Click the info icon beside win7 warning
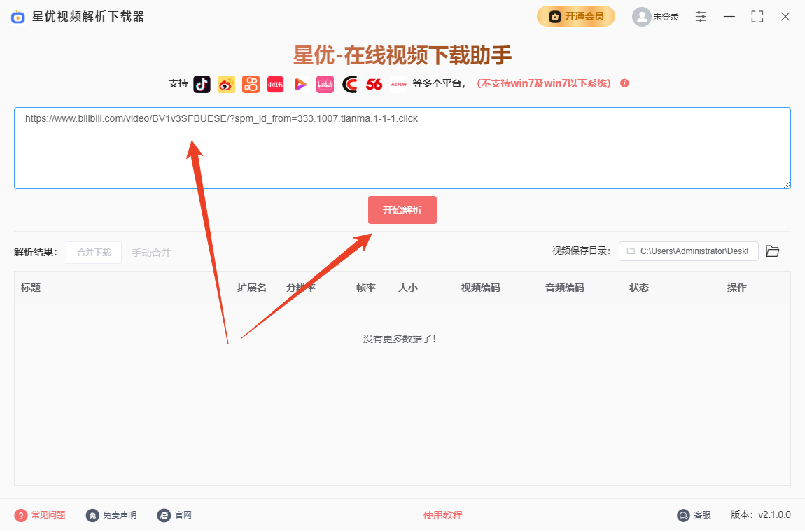Image resolution: width=805 pixels, height=532 pixels. (624, 83)
